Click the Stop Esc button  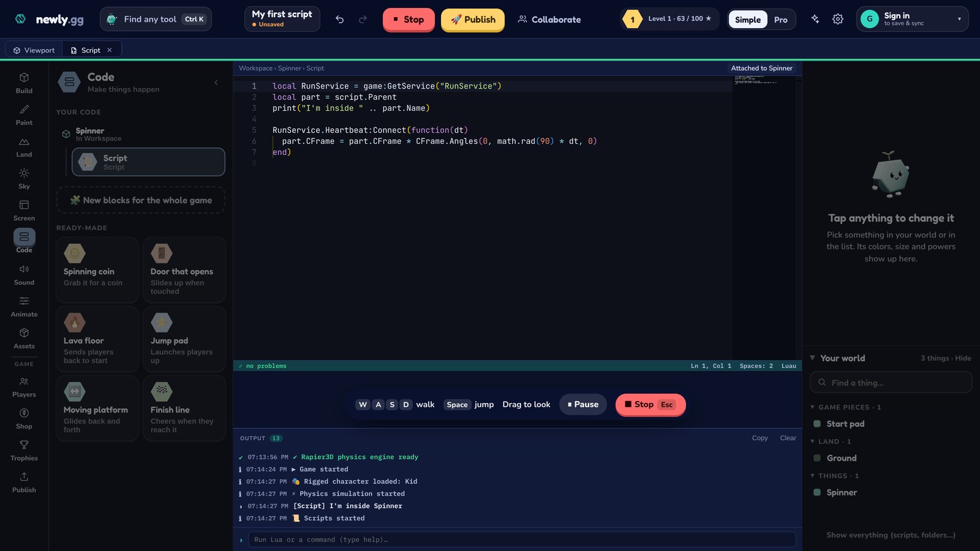pyautogui.click(x=650, y=405)
